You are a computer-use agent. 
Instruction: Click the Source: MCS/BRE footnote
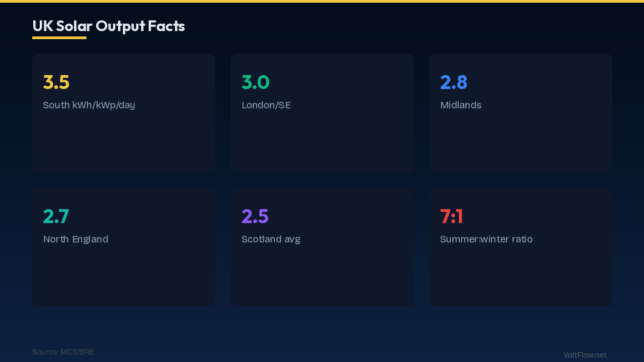tap(63, 352)
